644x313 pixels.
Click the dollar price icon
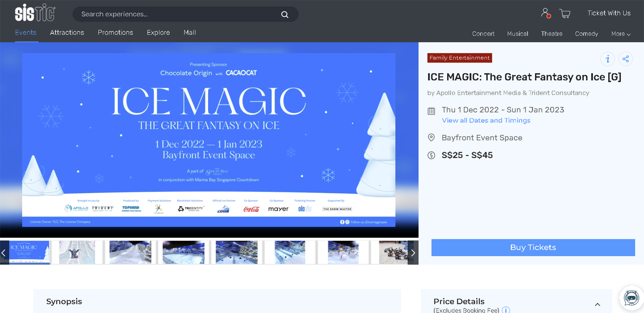[431, 155]
